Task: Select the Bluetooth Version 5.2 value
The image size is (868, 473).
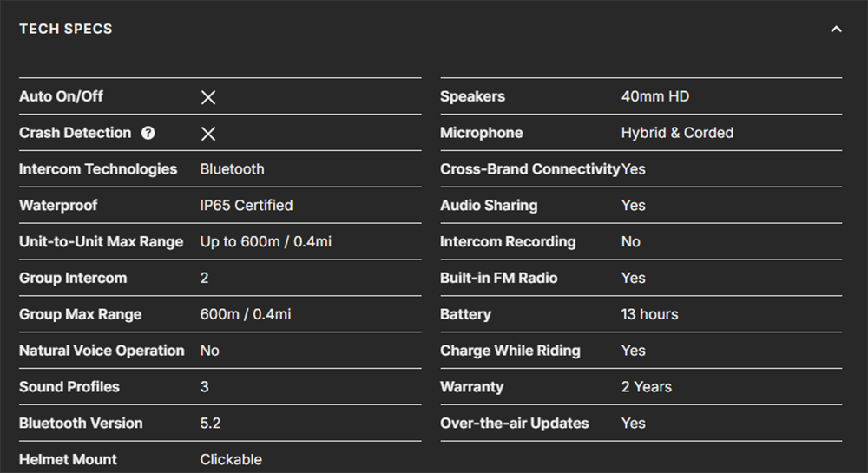Action: click(x=210, y=424)
